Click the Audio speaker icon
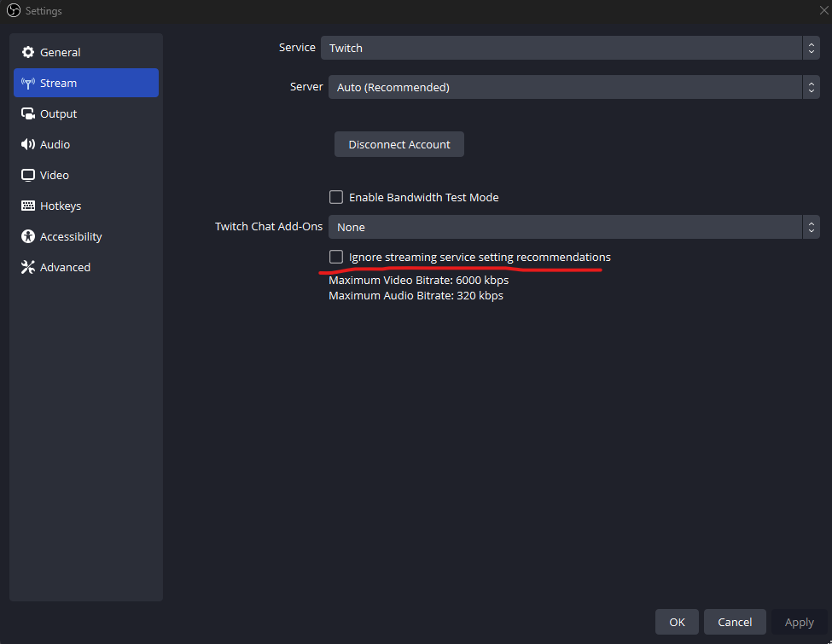 point(27,144)
